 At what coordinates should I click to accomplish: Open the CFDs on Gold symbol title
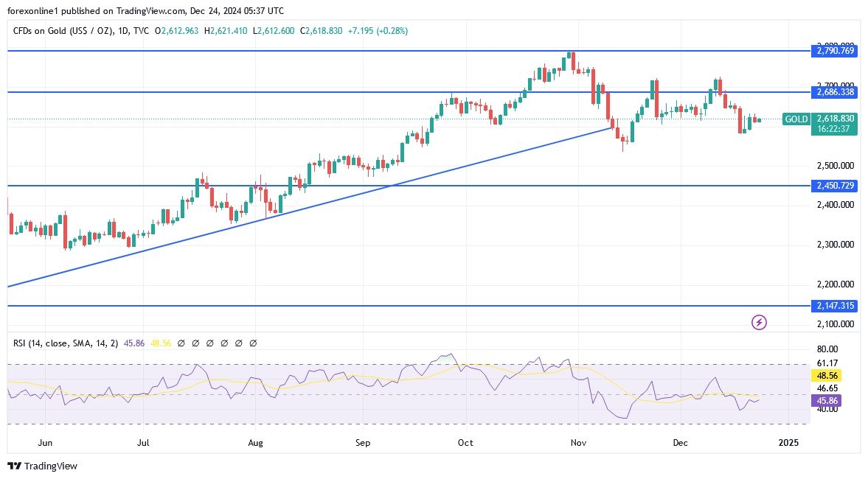coord(60,31)
